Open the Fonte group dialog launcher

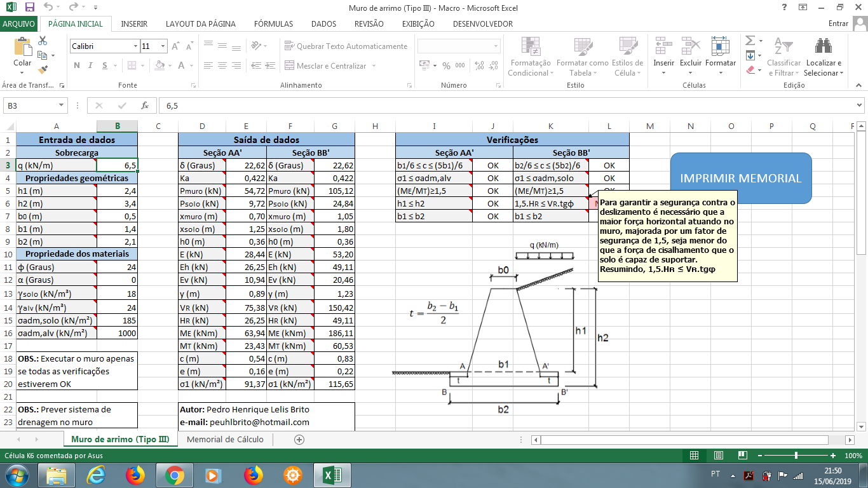tap(194, 85)
